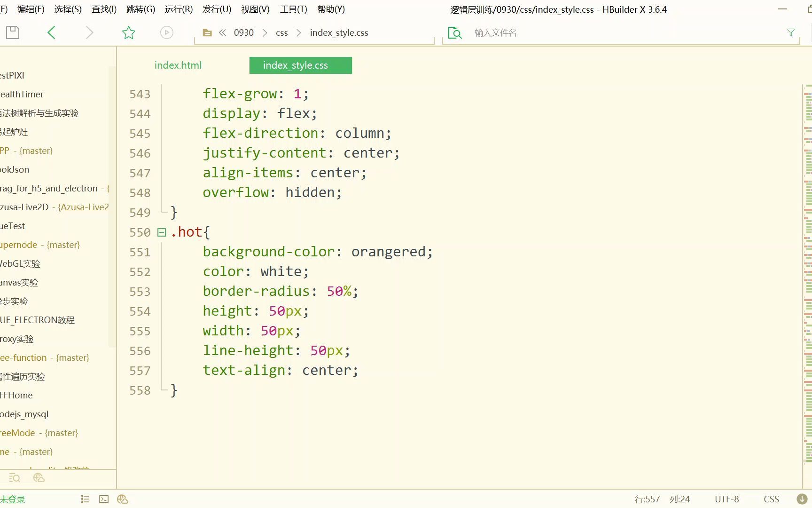Click the 未登录 login link
The width and height of the screenshot is (812, 508).
coord(13,499)
